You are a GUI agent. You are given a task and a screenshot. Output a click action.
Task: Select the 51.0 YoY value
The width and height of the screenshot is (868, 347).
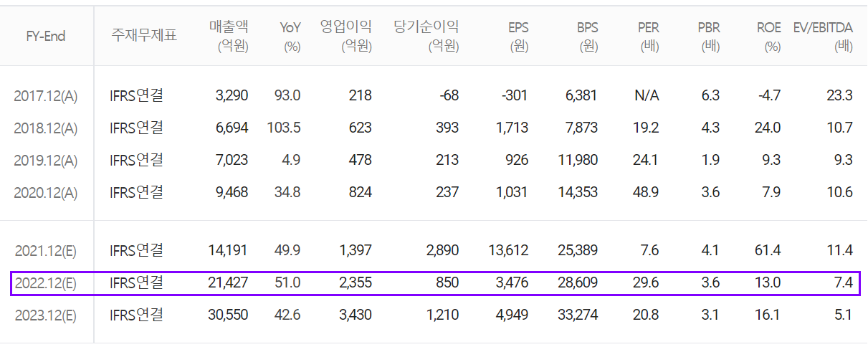coord(287,282)
